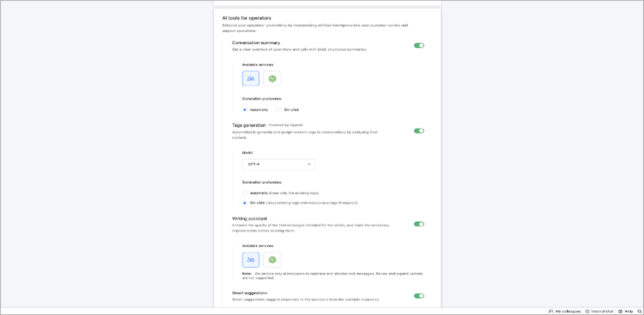Choose OpenAI service for Writing assistant
Screen dimensions: 644x315
point(272,259)
